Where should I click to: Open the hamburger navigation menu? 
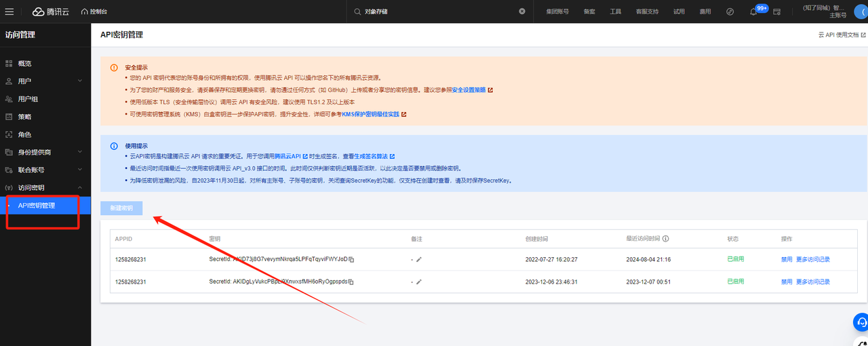pos(9,12)
